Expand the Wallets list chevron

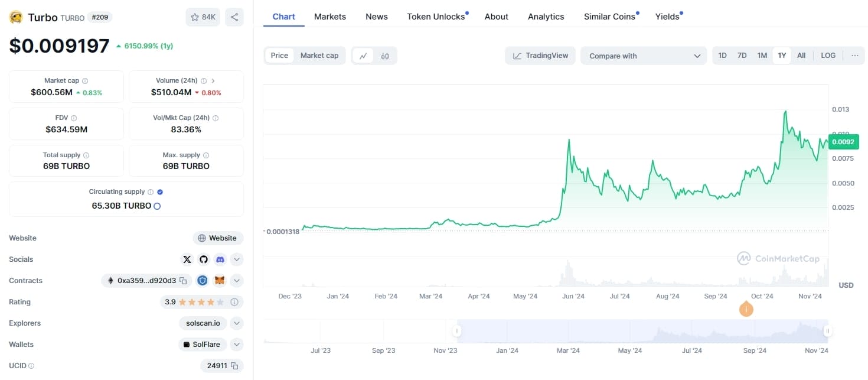point(237,345)
